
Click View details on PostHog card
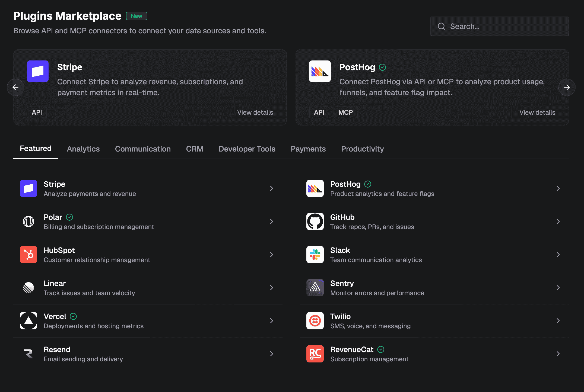click(x=537, y=113)
